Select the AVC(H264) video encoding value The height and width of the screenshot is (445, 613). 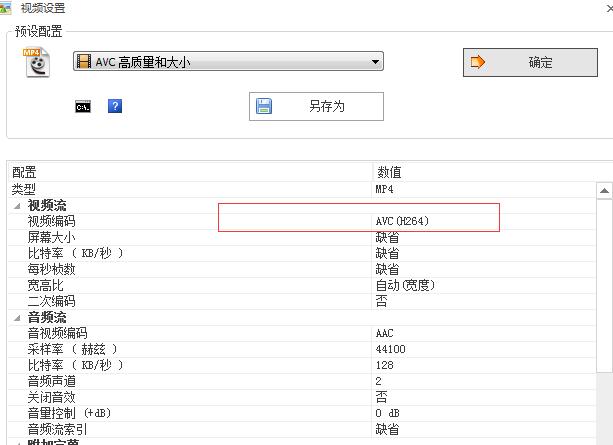[402, 221]
